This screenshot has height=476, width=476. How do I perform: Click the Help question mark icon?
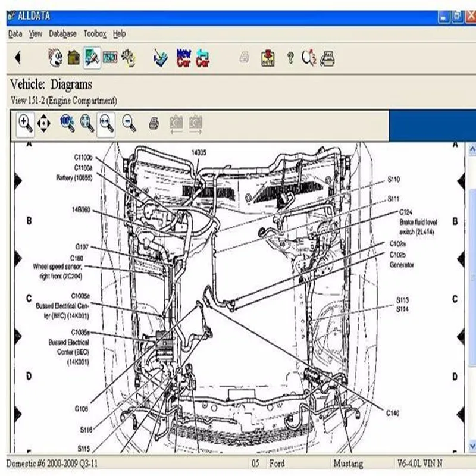coord(289,57)
